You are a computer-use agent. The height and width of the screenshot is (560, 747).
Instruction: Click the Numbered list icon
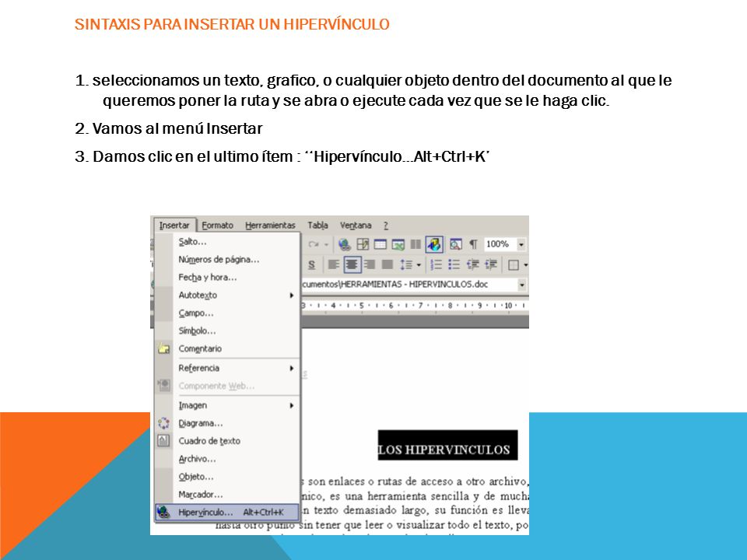point(436,264)
